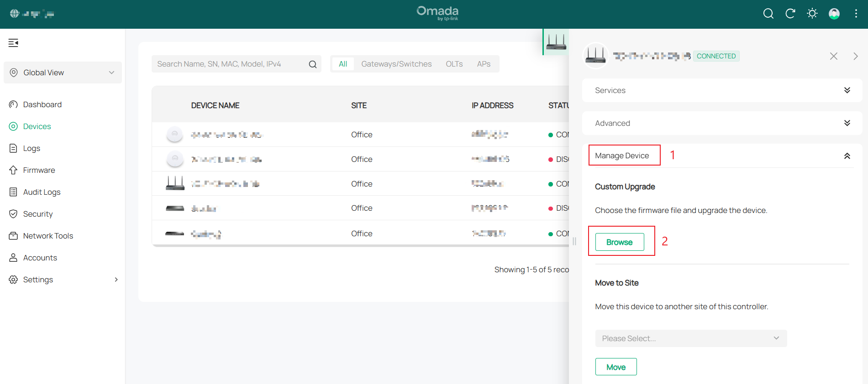Switch to the APs tab

[x=484, y=64]
